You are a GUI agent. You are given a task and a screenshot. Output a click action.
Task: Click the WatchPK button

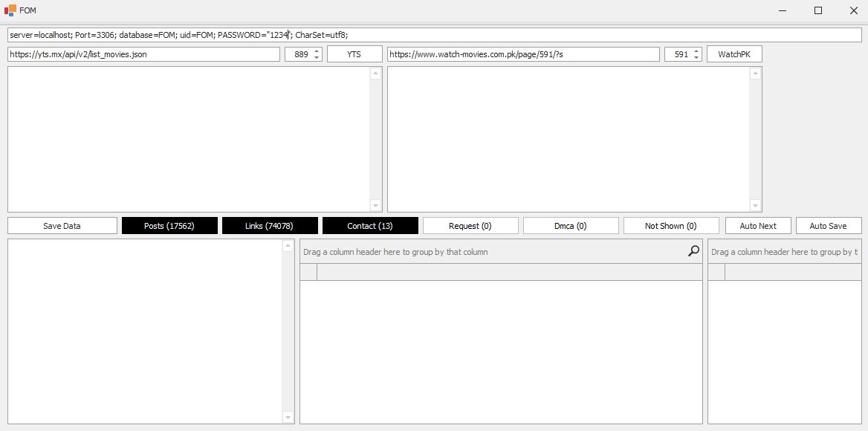(734, 54)
